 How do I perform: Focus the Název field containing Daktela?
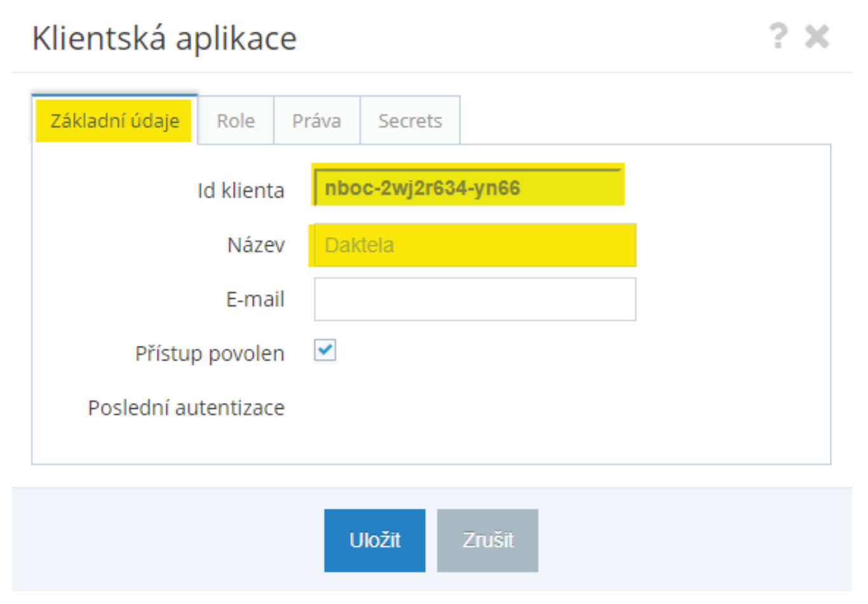[x=474, y=245]
